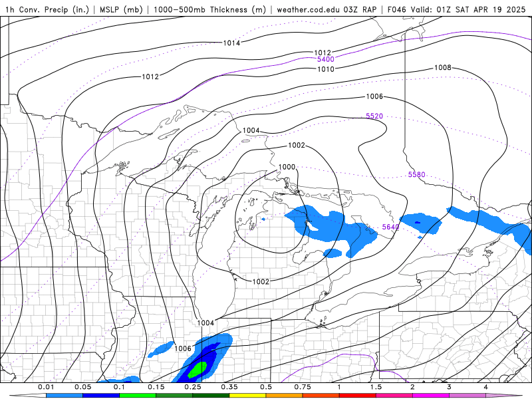Click the 1006 isobar label near Illinois precipitation
This screenshot has width=532, height=399.
click(183, 348)
